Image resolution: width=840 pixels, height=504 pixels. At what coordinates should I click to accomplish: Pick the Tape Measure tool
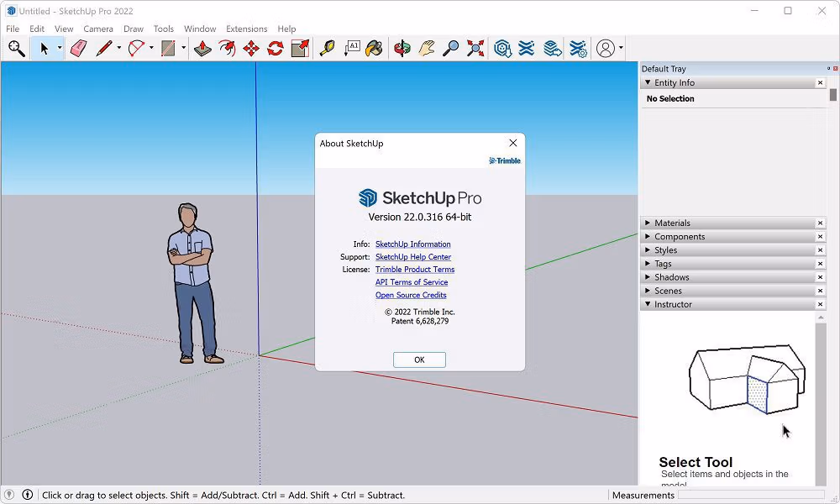327,49
